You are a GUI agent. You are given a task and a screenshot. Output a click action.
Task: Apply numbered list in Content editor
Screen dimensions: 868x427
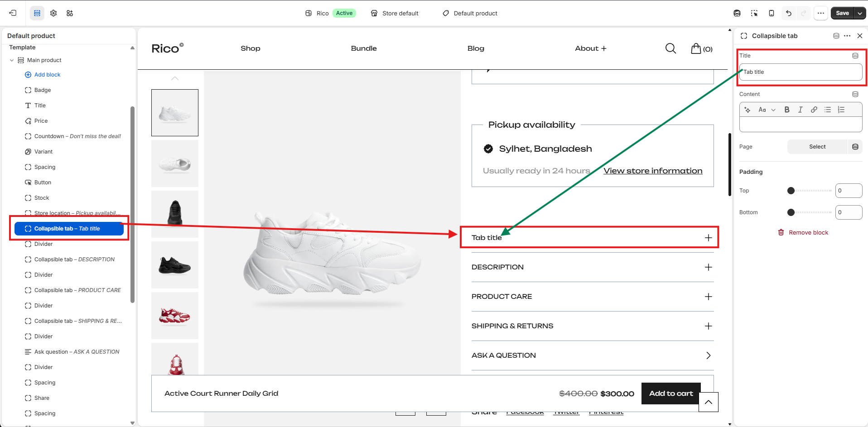(x=841, y=110)
